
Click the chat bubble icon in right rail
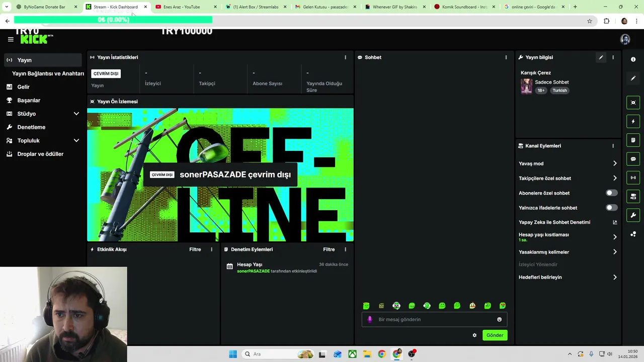[633, 159]
